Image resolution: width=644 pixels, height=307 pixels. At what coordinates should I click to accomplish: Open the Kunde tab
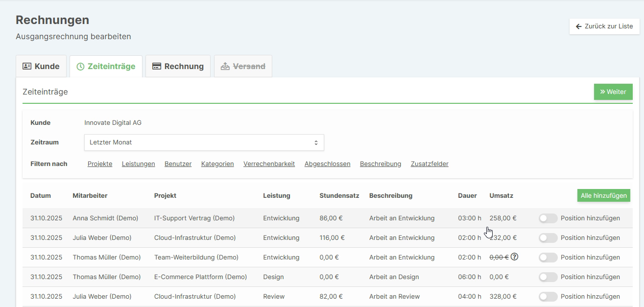click(x=41, y=66)
